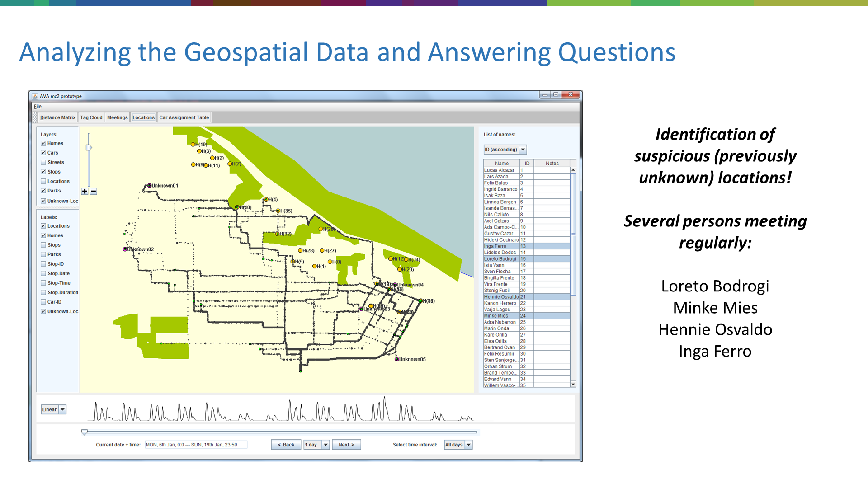The width and height of the screenshot is (868, 488).
Task: Click the time range slider handle
Action: pyautogui.click(x=85, y=432)
